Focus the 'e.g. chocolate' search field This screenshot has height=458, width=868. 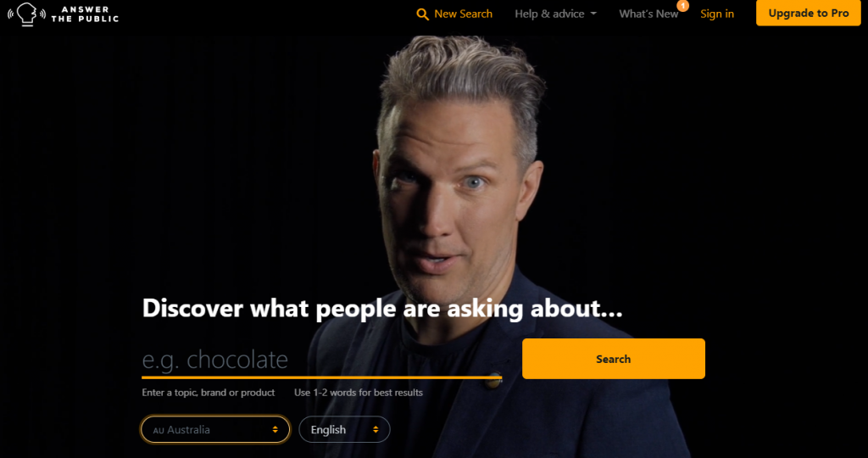pyautogui.click(x=321, y=360)
